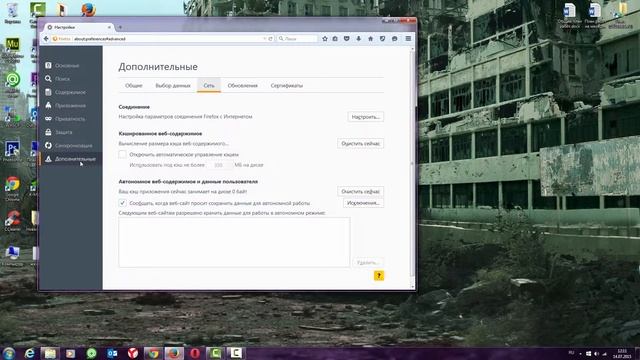Click the RU language indicator in tray
Viewport: 640px width, 360px height.
(x=571, y=353)
